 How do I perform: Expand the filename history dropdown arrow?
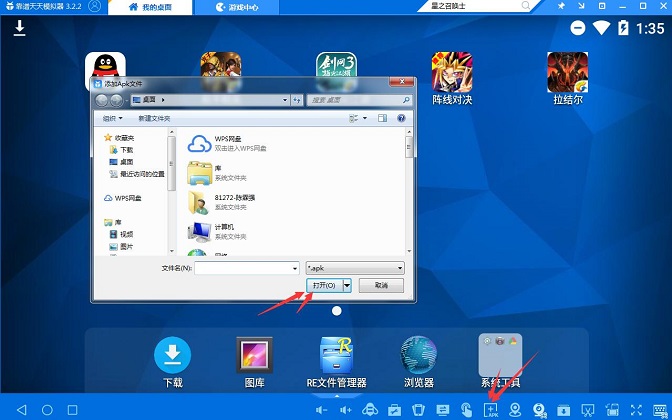coord(295,268)
